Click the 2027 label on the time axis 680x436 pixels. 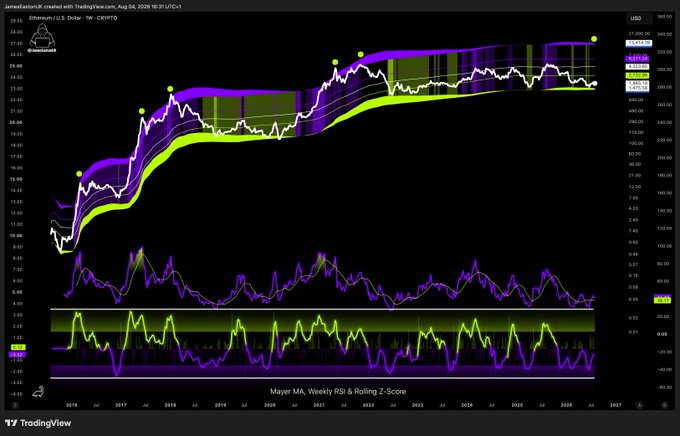coord(615,405)
